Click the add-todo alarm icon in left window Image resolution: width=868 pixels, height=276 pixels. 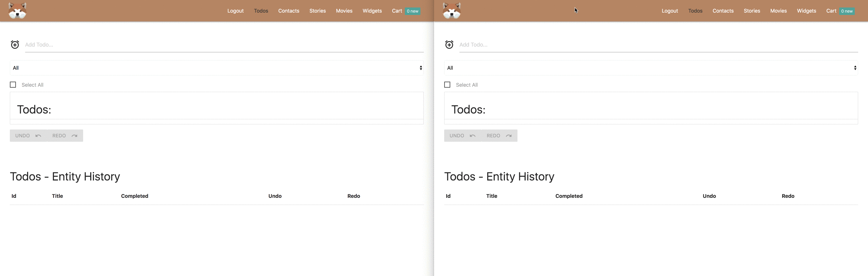click(15, 45)
